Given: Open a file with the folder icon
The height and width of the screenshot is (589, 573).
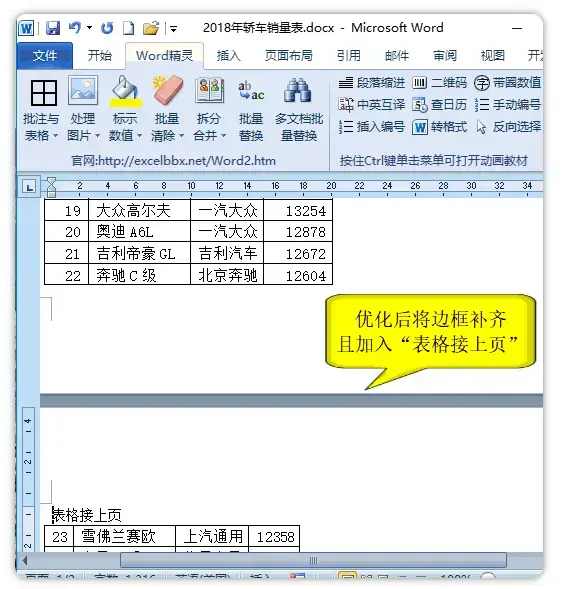Looking at the screenshot, I should [151, 28].
